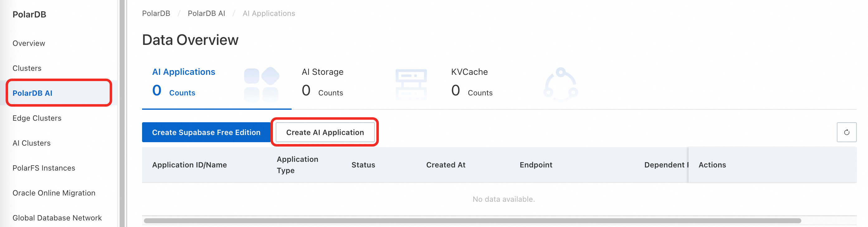Open PolarFS Instances in the sidebar
The width and height of the screenshot is (868, 227).
click(x=44, y=168)
